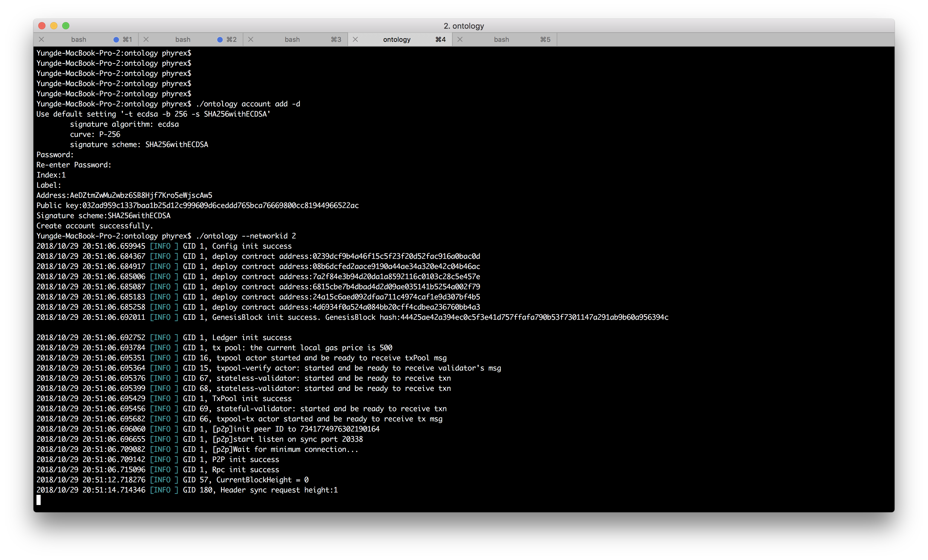Click the 'Index:1' line
The height and width of the screenshot is (560, 928).
point(51,175)
